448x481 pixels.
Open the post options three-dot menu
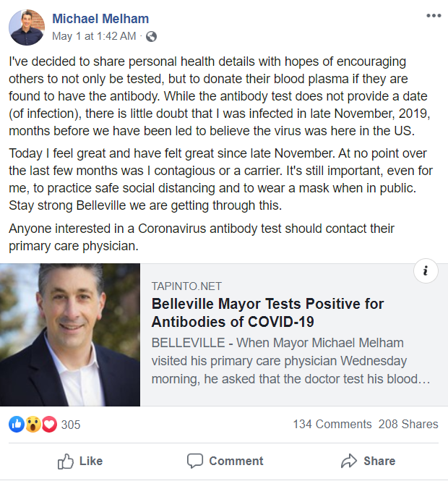[x=434, y=15]
